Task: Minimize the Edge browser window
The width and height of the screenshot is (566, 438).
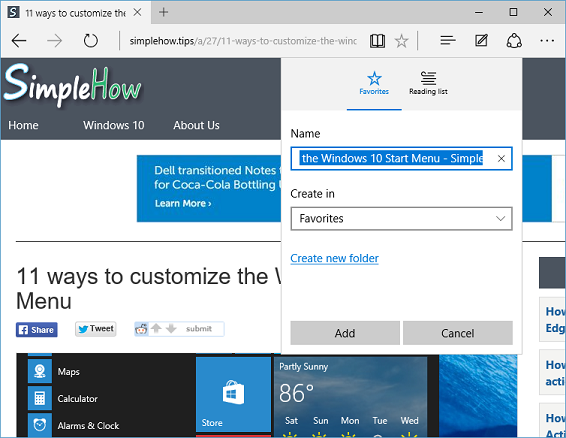Action: [479, 12]
